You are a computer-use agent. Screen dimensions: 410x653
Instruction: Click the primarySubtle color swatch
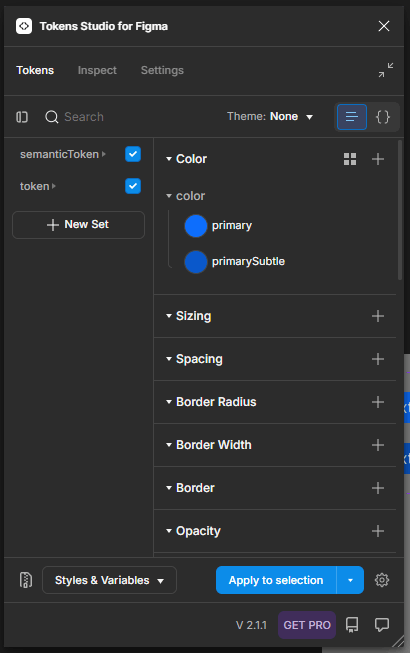click(196, 262)
